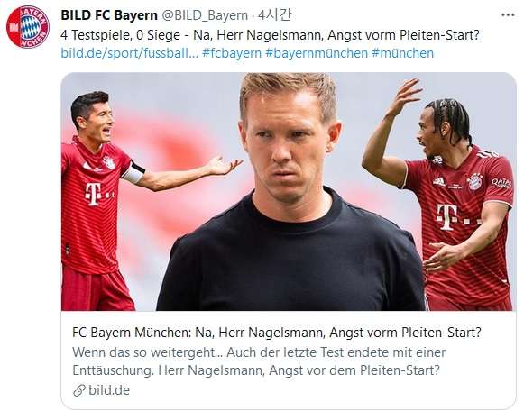Select the #fcbayern hashtag
Viewport: 524px width, 420px height.
tap(232, 53)
